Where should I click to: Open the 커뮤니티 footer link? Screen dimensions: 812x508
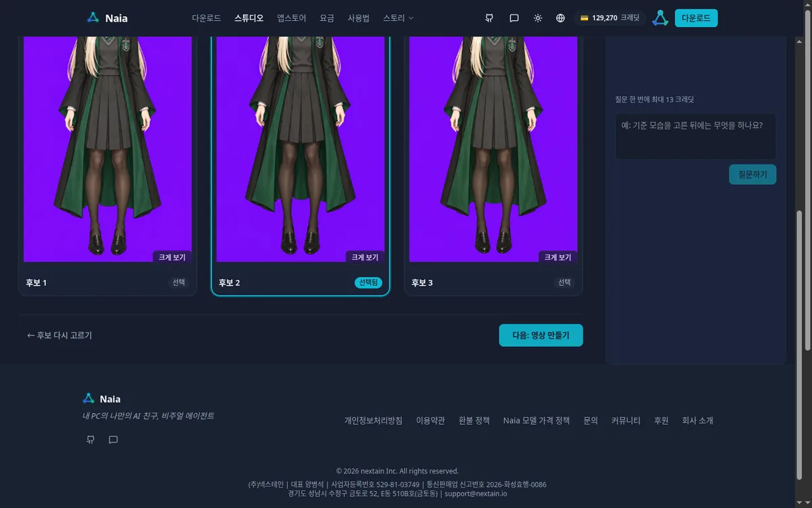(626, 421)
